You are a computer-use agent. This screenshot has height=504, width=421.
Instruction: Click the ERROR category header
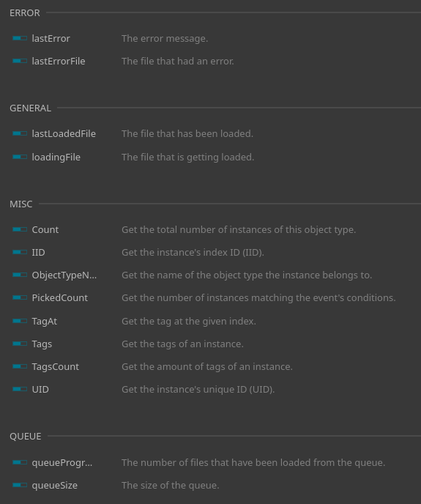[x=25, y=13]
